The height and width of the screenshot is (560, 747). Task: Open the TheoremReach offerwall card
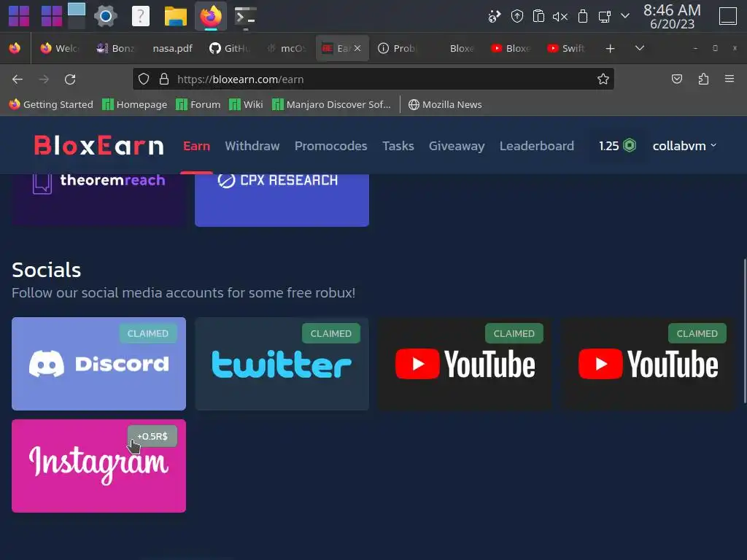pos(98,200)
